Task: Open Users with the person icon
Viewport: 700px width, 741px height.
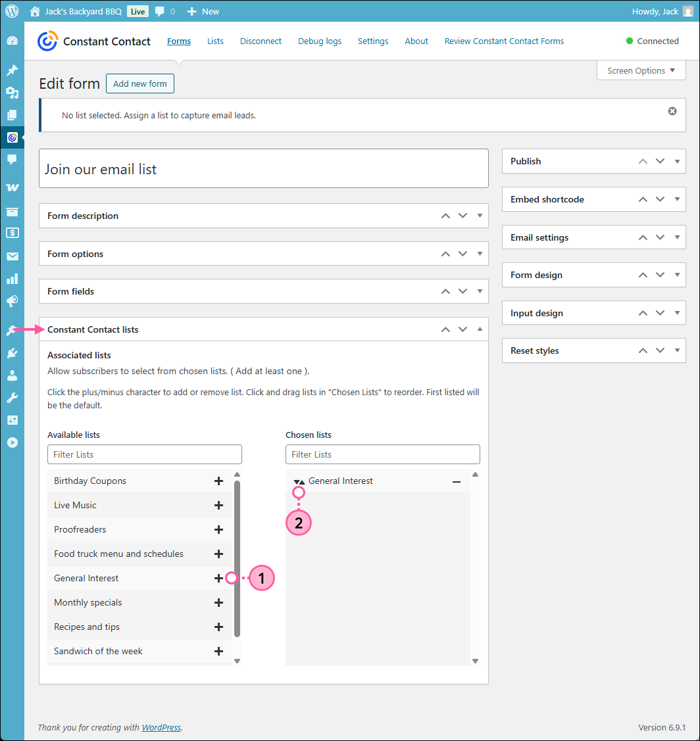Action: [12, 376]
